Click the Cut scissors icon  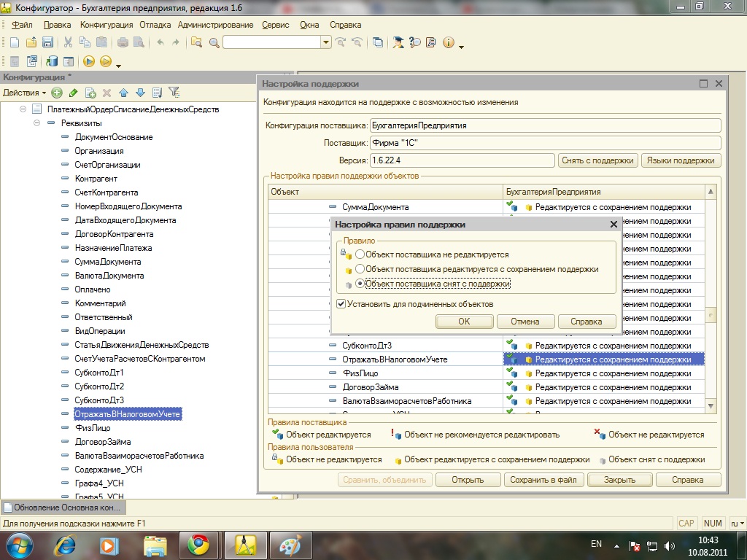pyautogui.click(x=68, y=42)
